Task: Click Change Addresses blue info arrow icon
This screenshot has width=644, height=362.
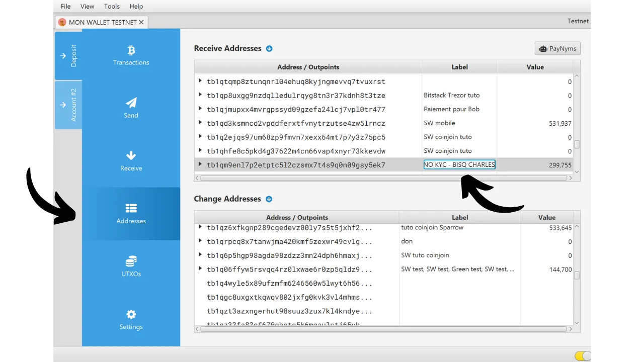Action: [x=269, y=199]
